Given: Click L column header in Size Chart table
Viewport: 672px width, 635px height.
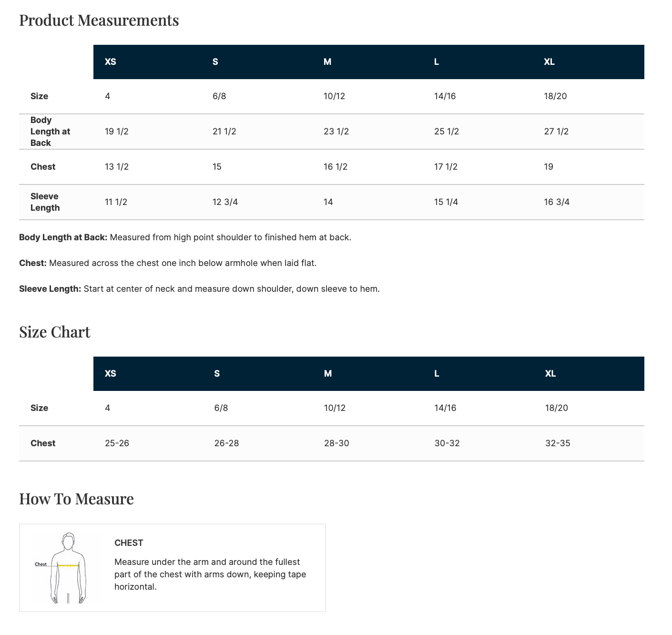Looking at the screenshot, I should click(437, 374).
